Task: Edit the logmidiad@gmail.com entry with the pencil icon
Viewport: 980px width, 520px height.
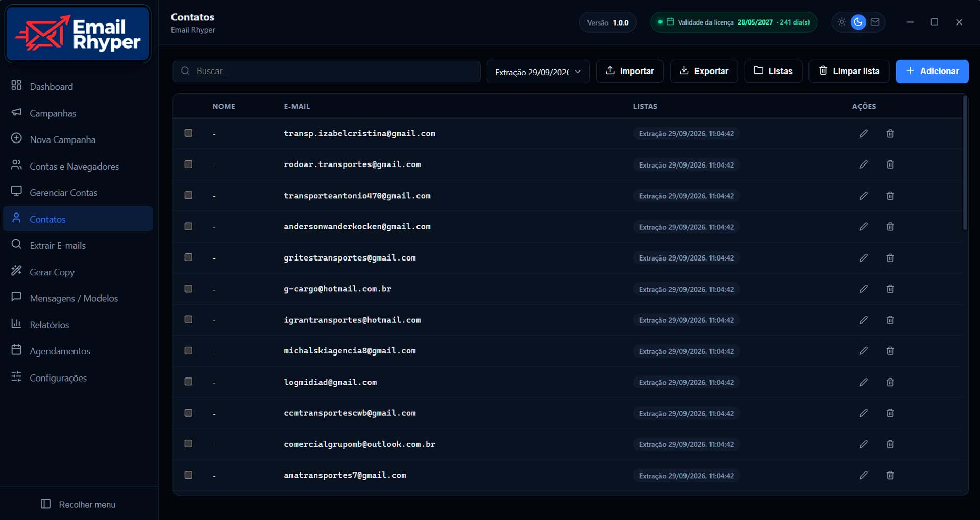Action: tap(863, 382)
